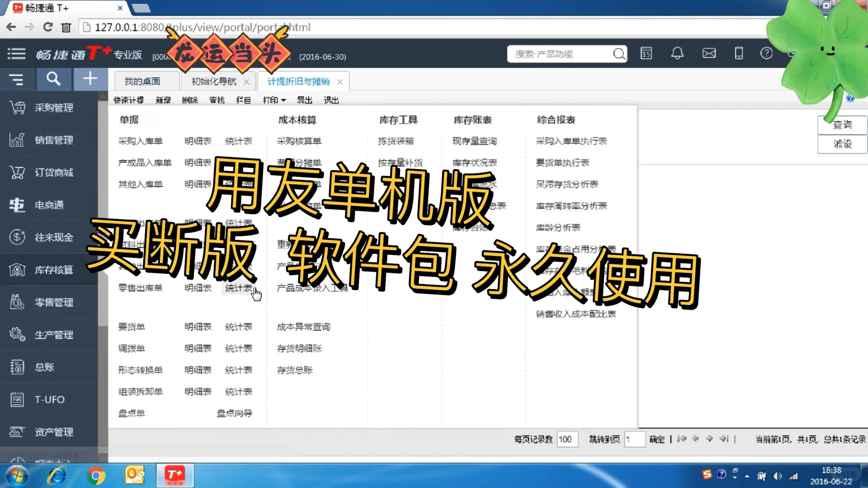The width and height of the screenshot is (868, 488).
Task: Open the 生产管理 sidebar section
Action: coord(53,334)
